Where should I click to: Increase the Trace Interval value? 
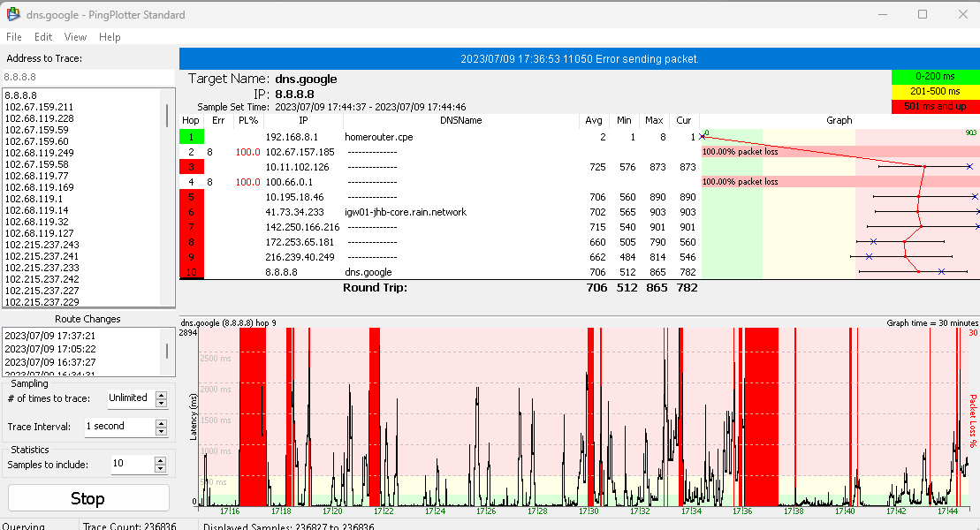(161, 423)
